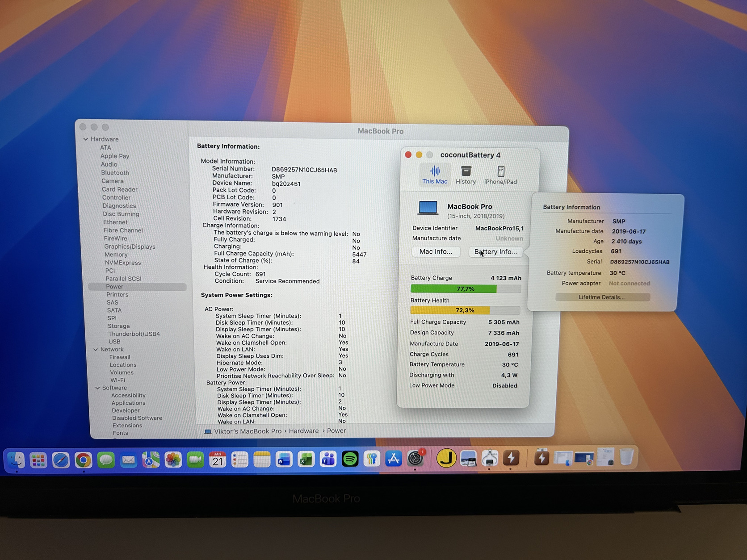Launch Maps from the Dock
Viewport: 747px width, 560px height.
coord(151,460)
